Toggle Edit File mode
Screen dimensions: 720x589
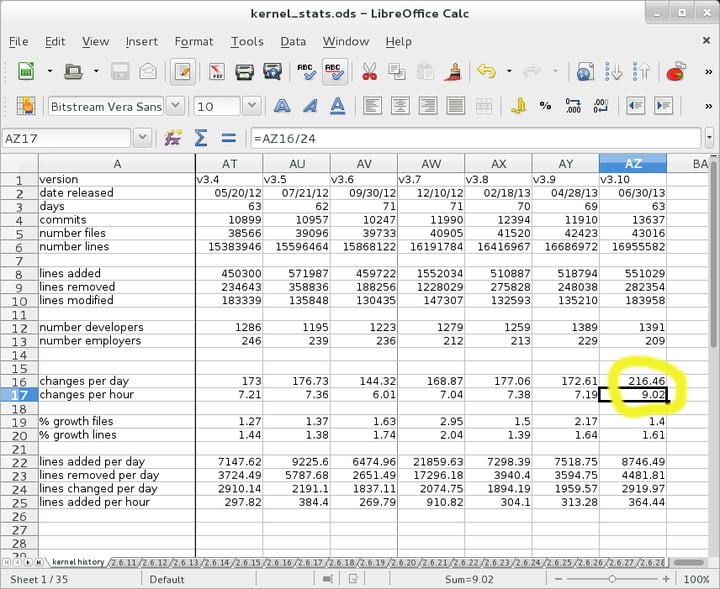click(182, 71)
